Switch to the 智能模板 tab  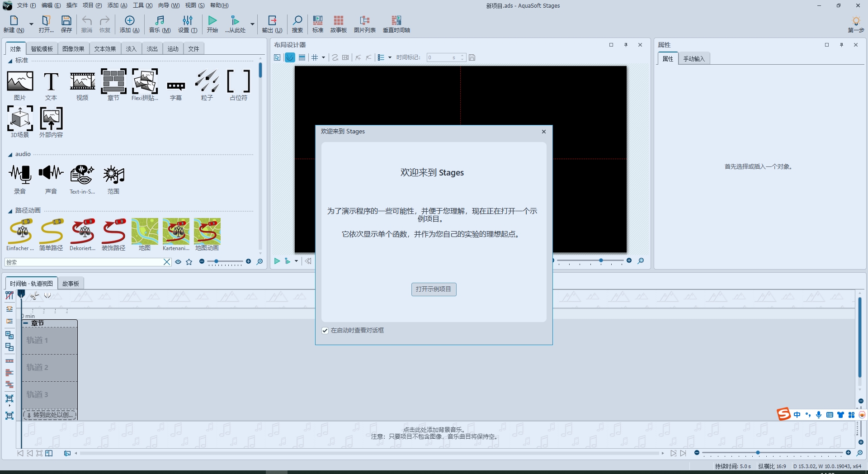42,49
